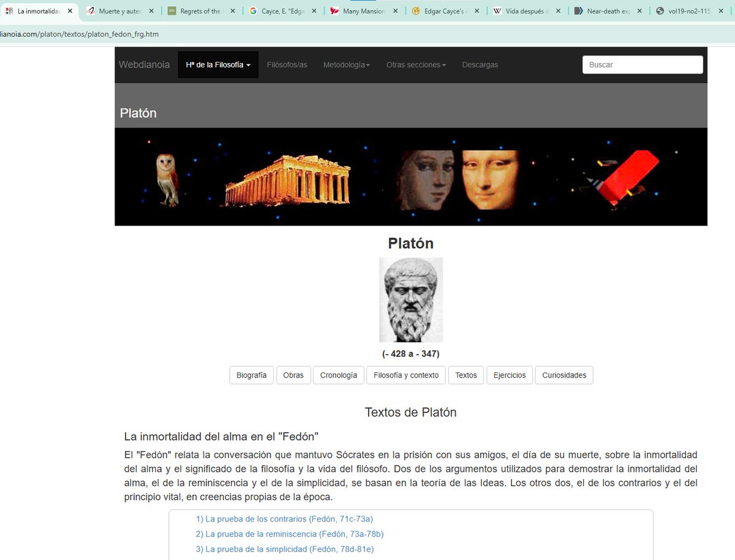Viewport: 735px width, 560px height.
Task: Focus the 'Buscar' search field
Action: point(643,65)
